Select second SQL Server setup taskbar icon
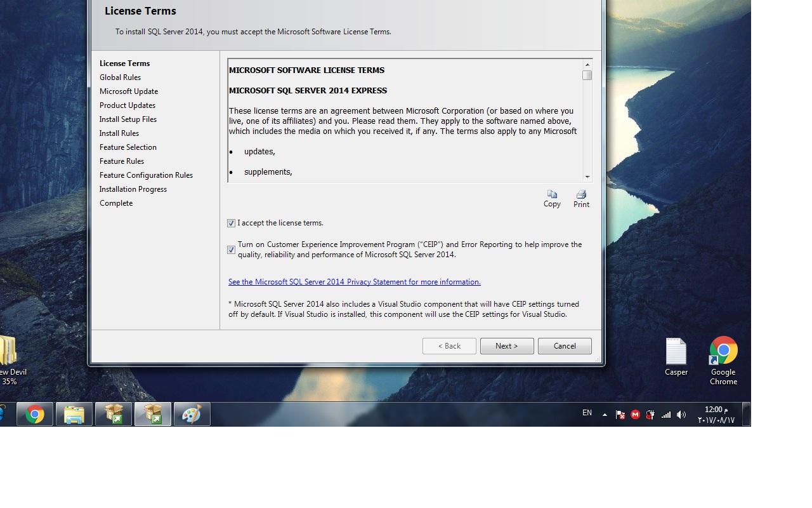The image size is (812, 508). pyautogui.click(x=153, y=415)
